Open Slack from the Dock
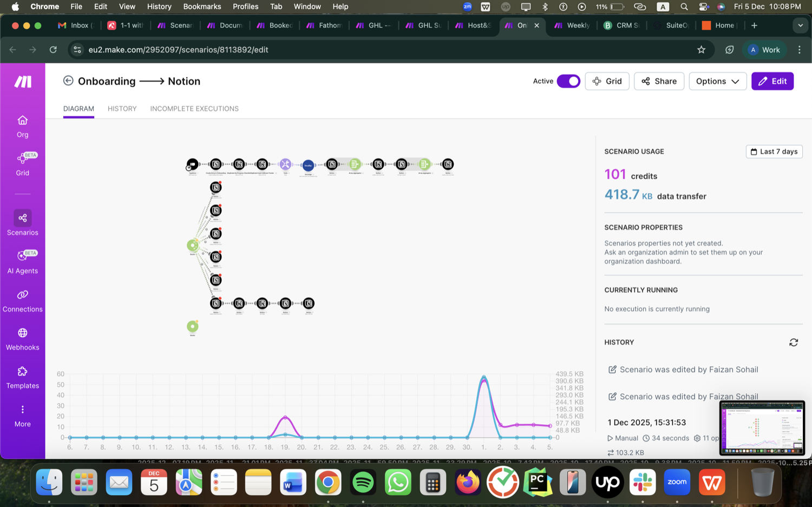This screenshot has width=812, height=507. point(643,482)
